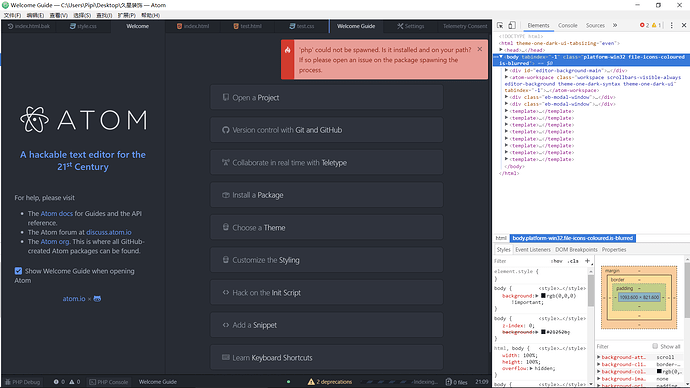The height and width of the screenshot is (388, 690).
Task: Click the background-col computed color swatch
Action: pyautogui.click(x=659, y=371)
